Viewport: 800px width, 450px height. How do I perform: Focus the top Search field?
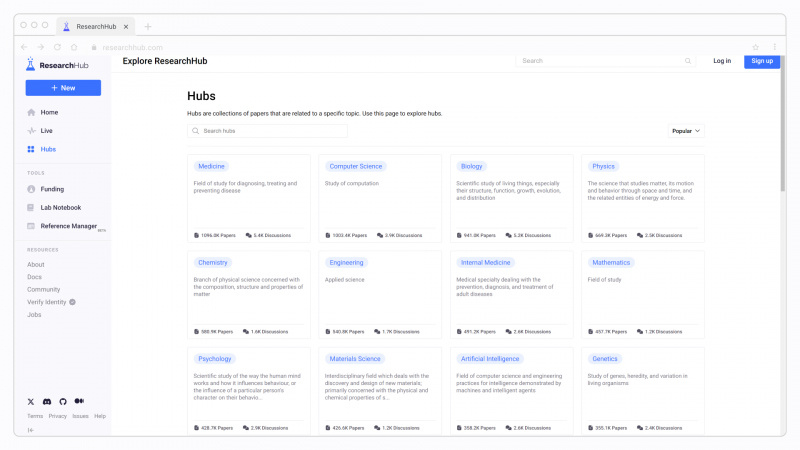[x=606, y=61]
